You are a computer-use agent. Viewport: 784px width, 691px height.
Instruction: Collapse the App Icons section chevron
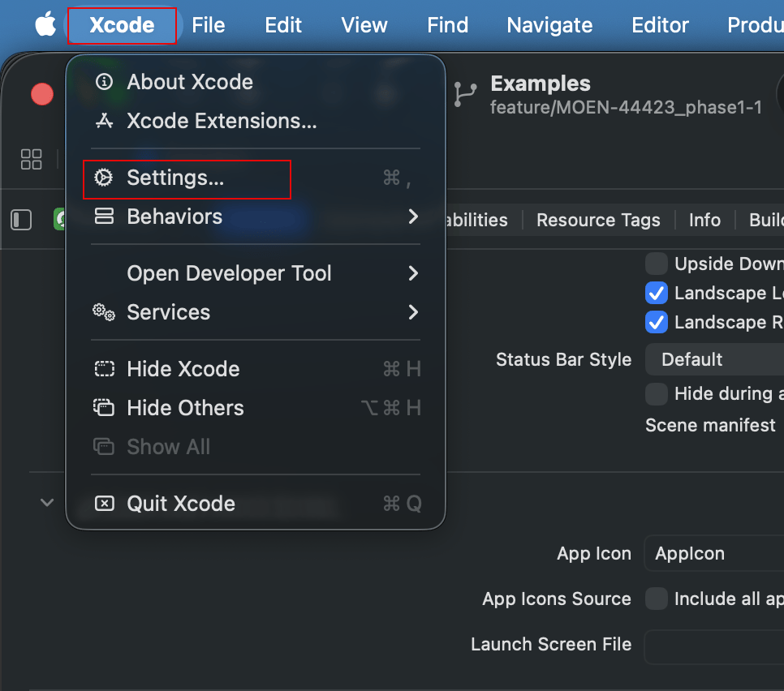[x=47, y=503]
